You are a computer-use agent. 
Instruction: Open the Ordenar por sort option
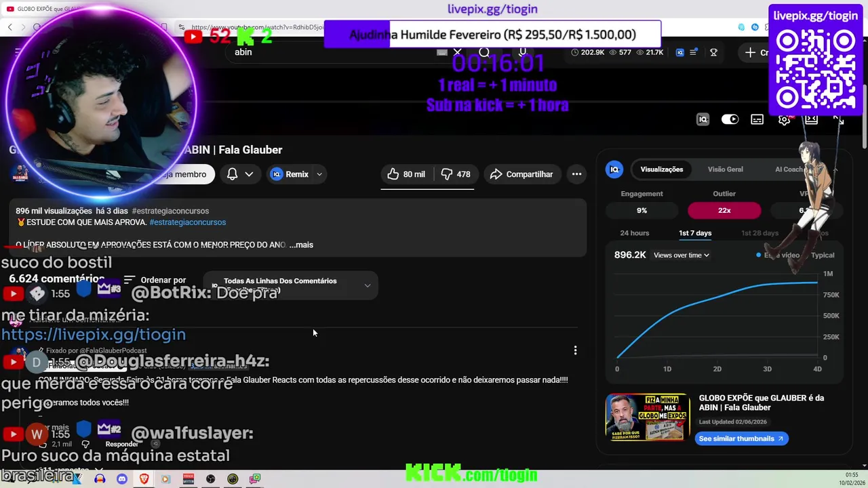point(155,280)
